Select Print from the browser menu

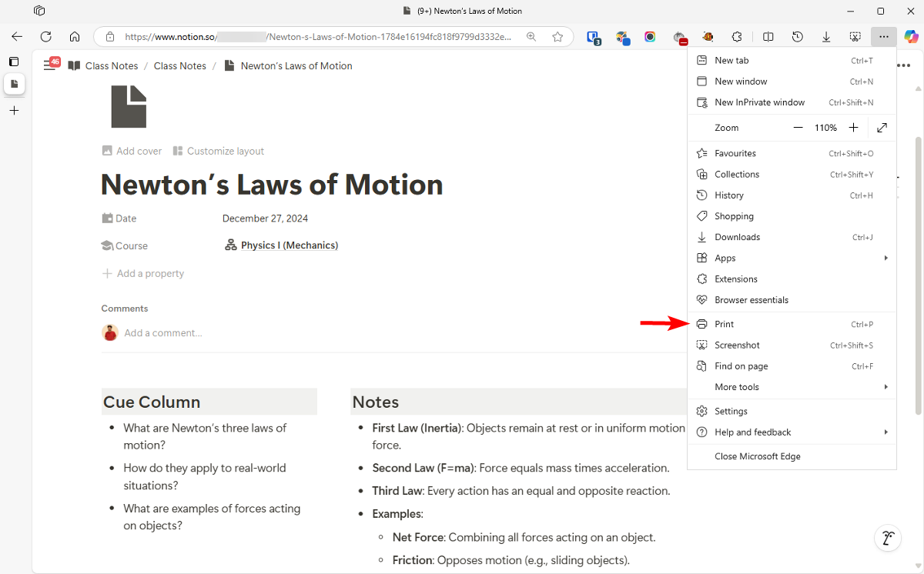point(724,324)
